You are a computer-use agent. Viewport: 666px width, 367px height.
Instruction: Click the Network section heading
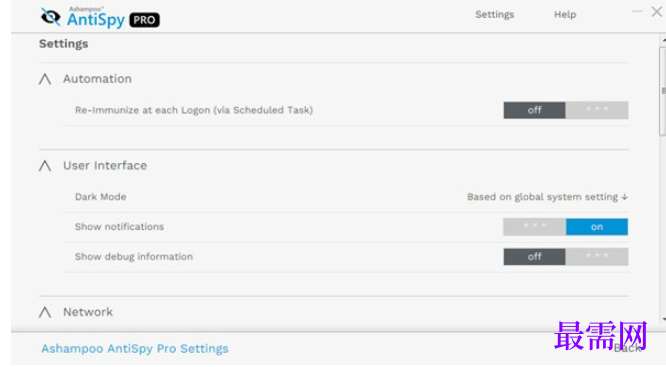88,312
